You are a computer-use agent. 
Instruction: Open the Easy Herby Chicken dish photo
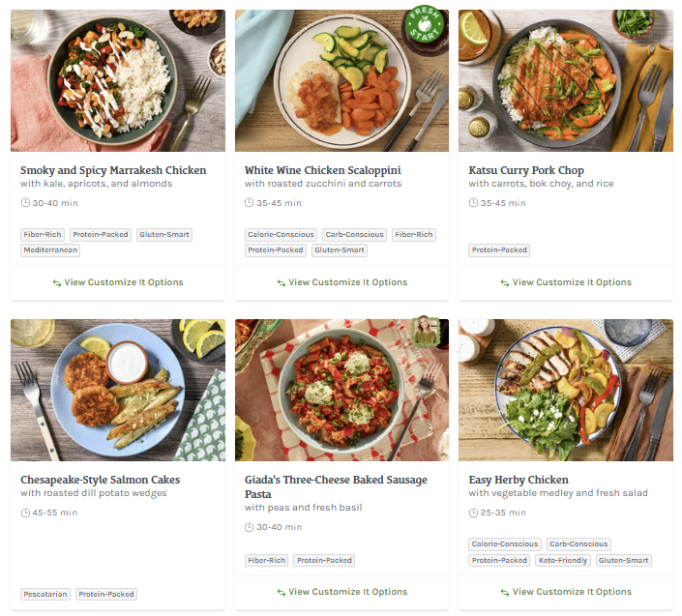565,390
